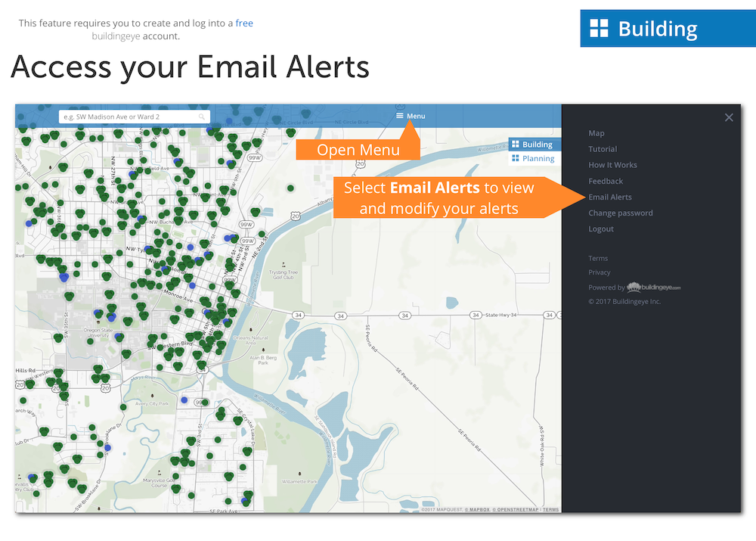The height and width of the screenshot is (541, 756).
Task: Click the grid icon next to Planning
Action: [x=516, y=158]
